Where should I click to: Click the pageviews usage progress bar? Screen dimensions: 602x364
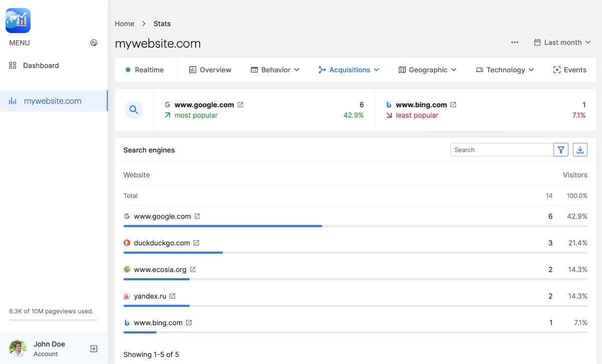tap(53, 320)
